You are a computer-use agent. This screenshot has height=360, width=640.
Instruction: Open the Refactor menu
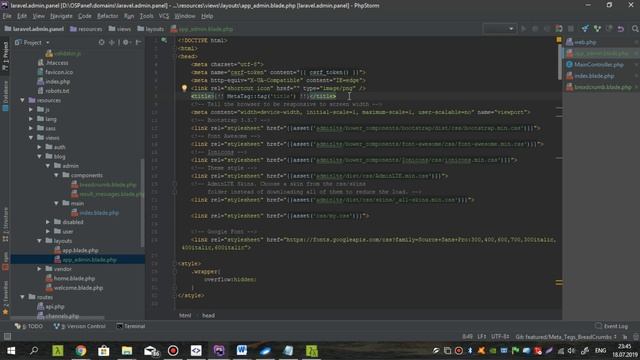click(107, 16)
